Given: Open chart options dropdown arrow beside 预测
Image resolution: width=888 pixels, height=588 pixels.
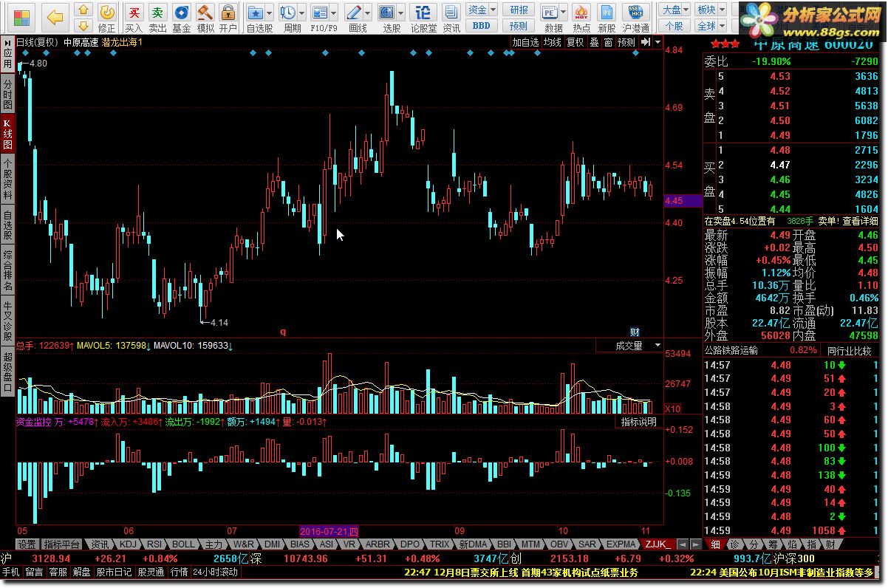Looking at the screenshot, I should [658, 43].
